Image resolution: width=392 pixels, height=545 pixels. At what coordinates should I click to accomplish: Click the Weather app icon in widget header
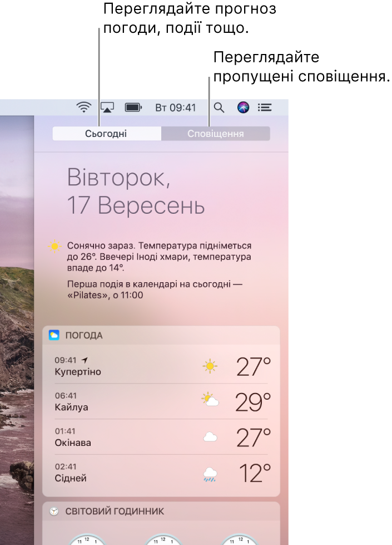54,335
